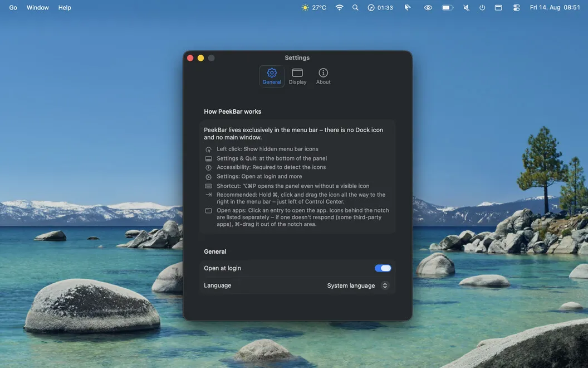This screenshot has width=588, height=368.
Task: Open the Display settings tab
Action: coord(297,76)
